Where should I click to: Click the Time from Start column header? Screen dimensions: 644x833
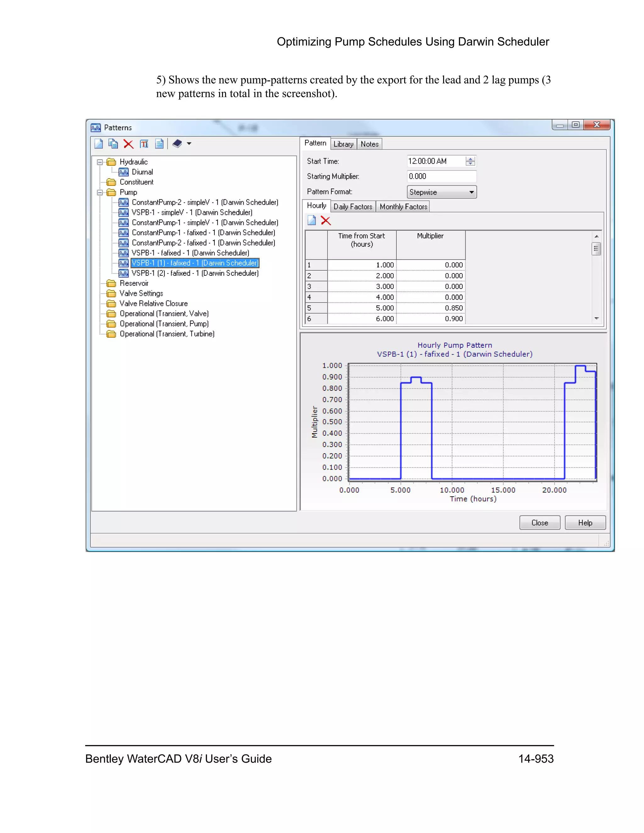click(x=362, y=245)
